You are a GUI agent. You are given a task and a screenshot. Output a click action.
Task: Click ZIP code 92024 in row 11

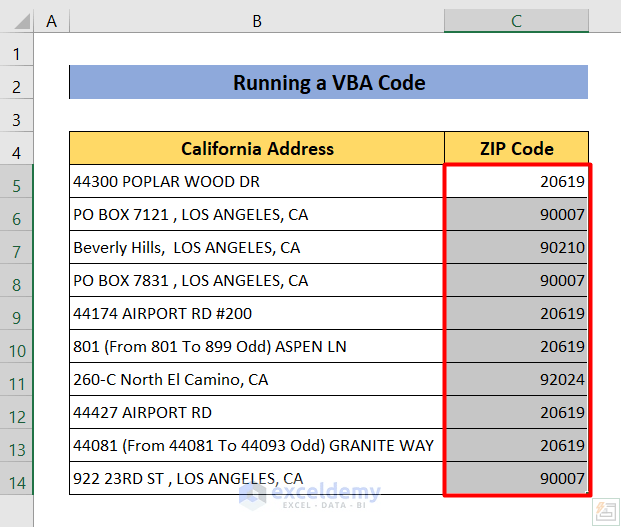pos(516,379)
